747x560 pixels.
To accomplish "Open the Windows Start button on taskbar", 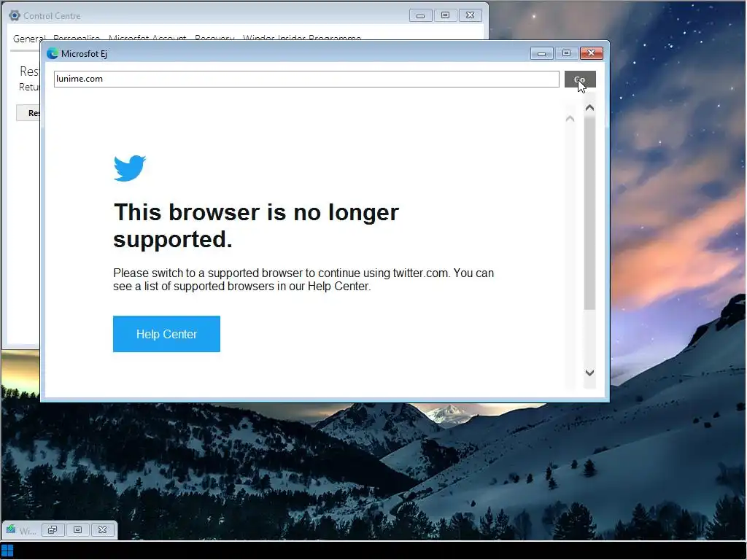I will [x=7, y=551].
